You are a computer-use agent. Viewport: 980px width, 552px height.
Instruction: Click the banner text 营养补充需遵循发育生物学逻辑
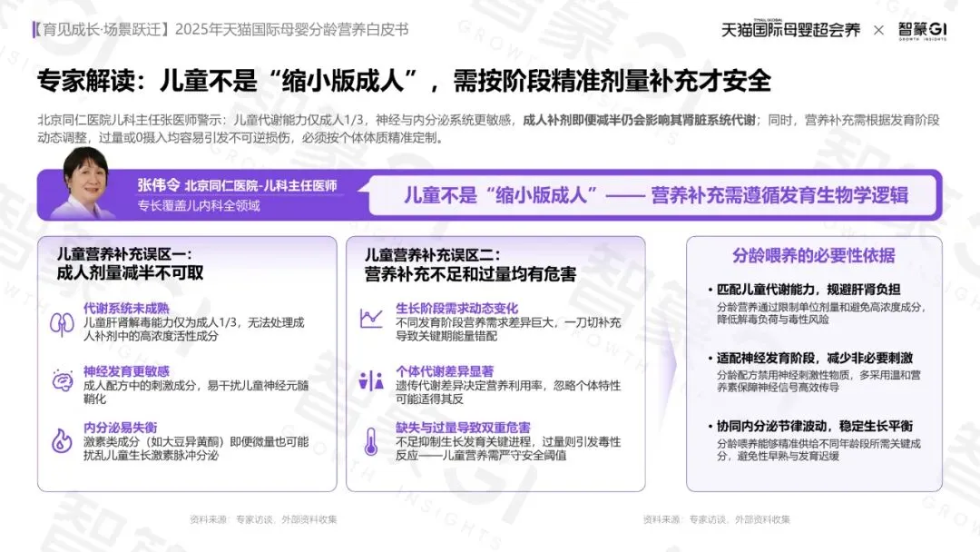(x=780, y=195)
